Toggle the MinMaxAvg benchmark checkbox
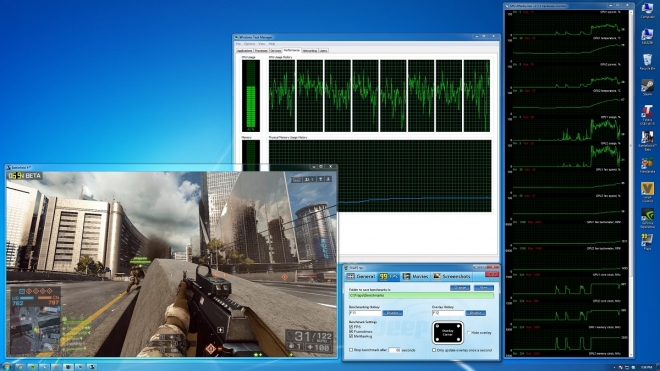Viewport: 660px width, 371px height. tap(351, 336)
